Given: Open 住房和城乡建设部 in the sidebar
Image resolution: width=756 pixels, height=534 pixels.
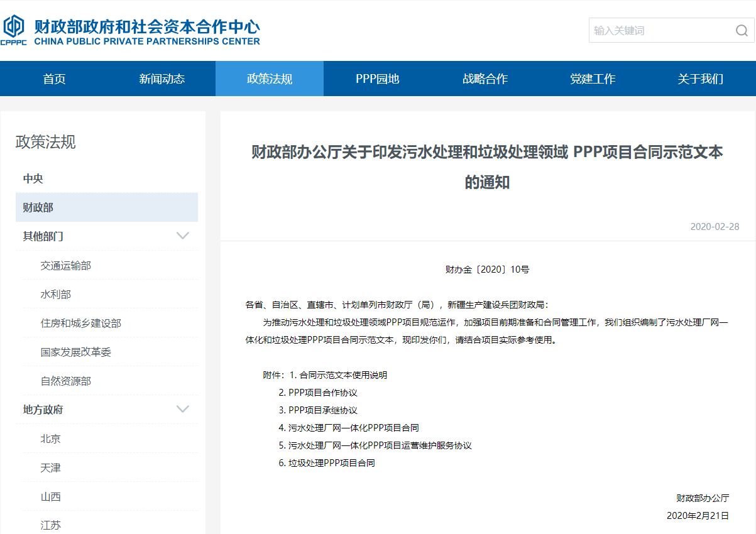Looking at the screenshot, I should pos(81,324).
